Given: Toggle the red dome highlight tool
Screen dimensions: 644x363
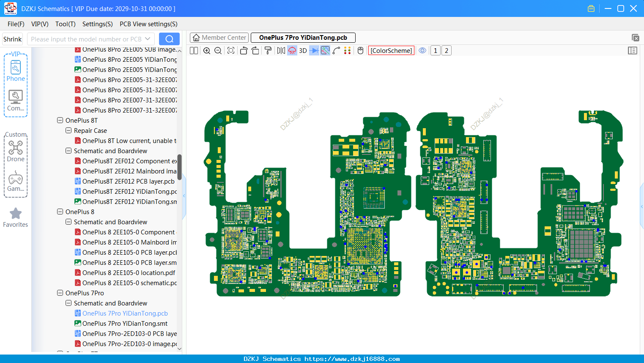Looking at the screenshot, I should pyautogui.click(x=292, y=51).
